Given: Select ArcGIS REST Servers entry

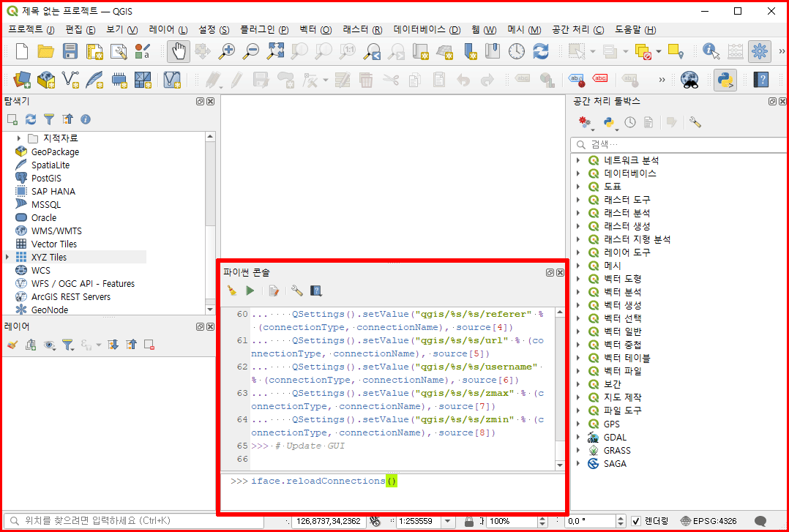Looking at the screenshot, I should coord(70,297).
